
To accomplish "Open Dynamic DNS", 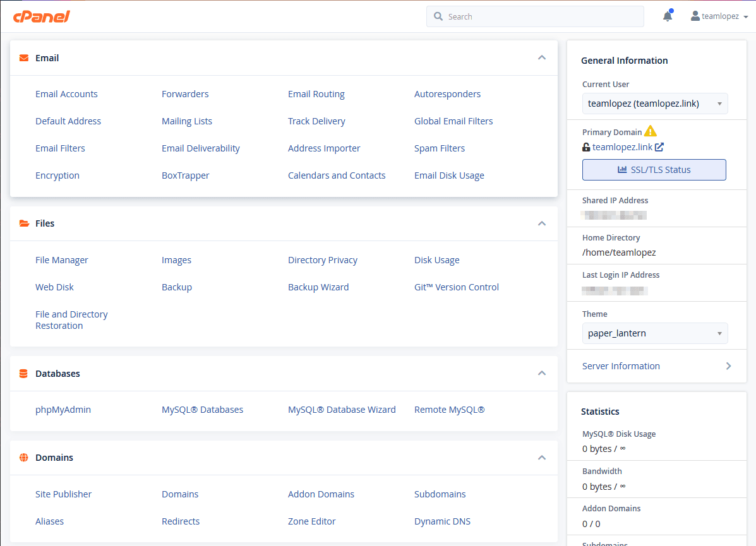I will tap(442, 521).
